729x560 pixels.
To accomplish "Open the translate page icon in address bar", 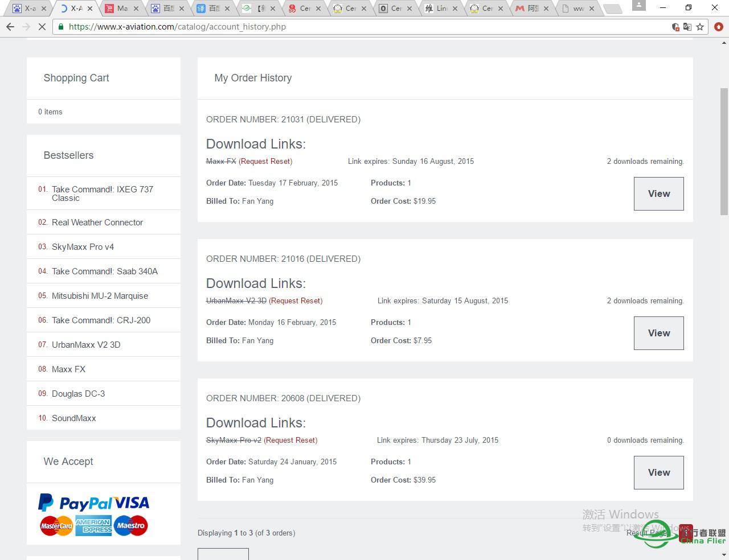I will click(687, 27).
